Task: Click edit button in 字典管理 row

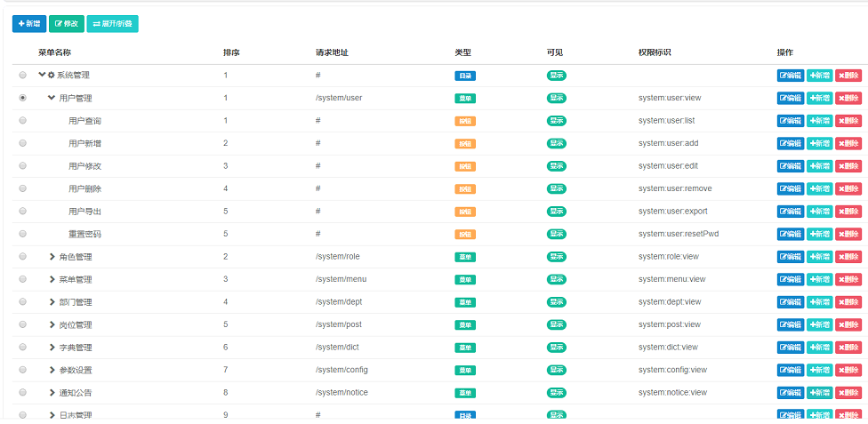Action: 791,348
